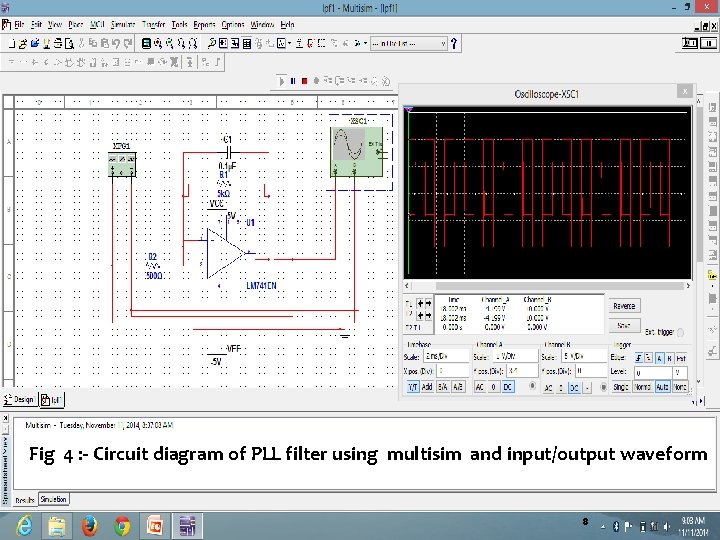Viewport: 720px width, 540px height.
Task: Click Single trigger button
Action: click(x=621, y=387)
